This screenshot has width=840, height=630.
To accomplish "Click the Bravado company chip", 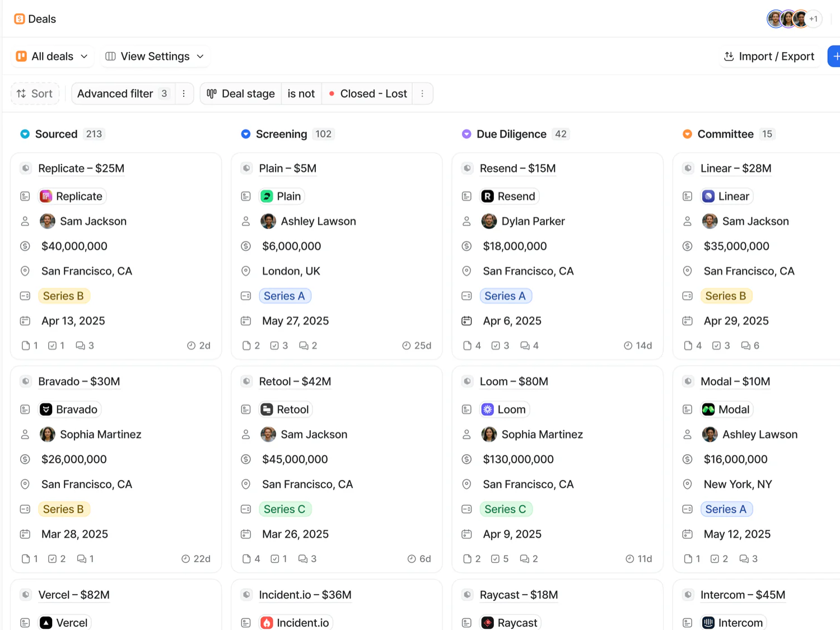I will 69,409.
